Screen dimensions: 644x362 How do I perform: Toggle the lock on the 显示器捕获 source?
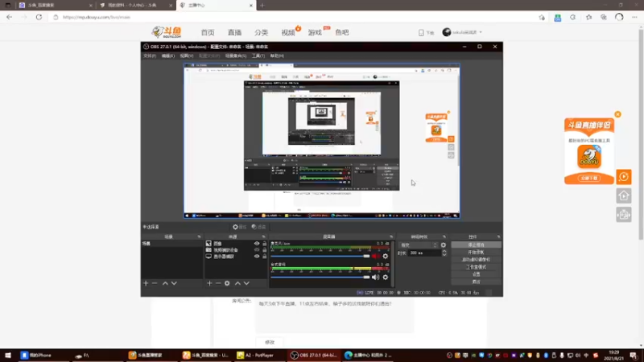coord(265,257)
